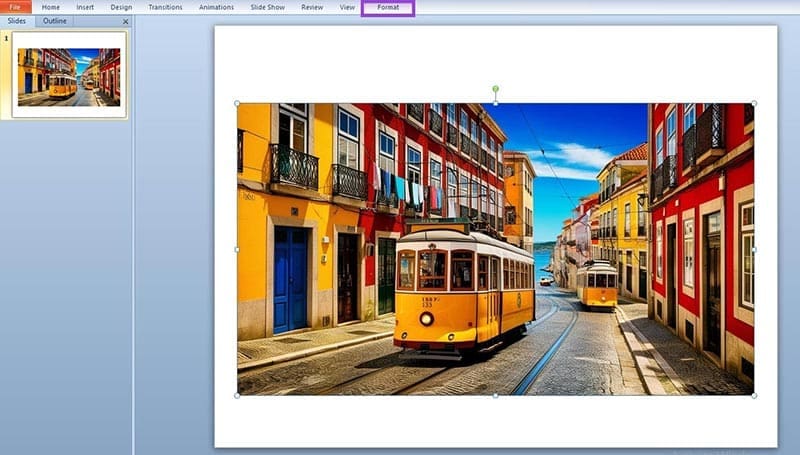Click the green rotation handle above image
Image resolution: width=800 pixels, height=455 pixels.
tap(495, 89)
